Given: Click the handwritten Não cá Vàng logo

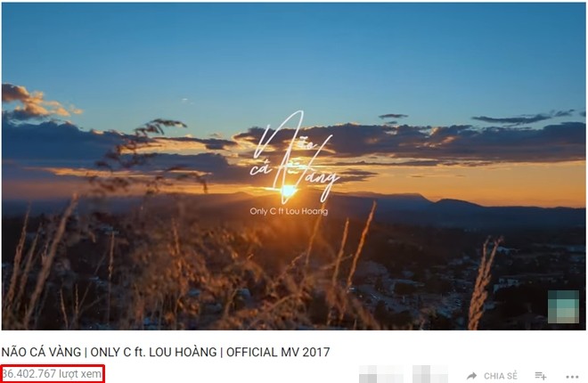Looking at the screenshot, I should point(294,158).
